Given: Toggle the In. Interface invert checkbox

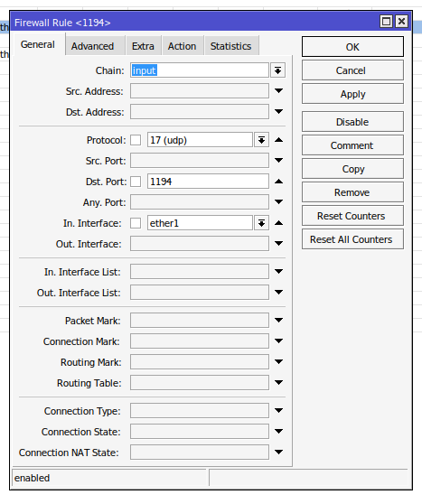Looking at the screenshot, I should [x=136, y=223].
